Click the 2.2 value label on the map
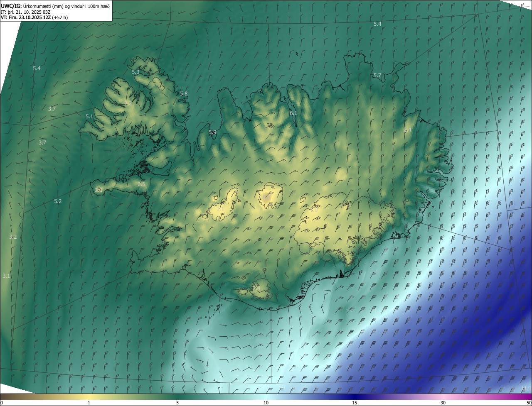This screenshot has height=406, width=532. (x=128, y=103)
